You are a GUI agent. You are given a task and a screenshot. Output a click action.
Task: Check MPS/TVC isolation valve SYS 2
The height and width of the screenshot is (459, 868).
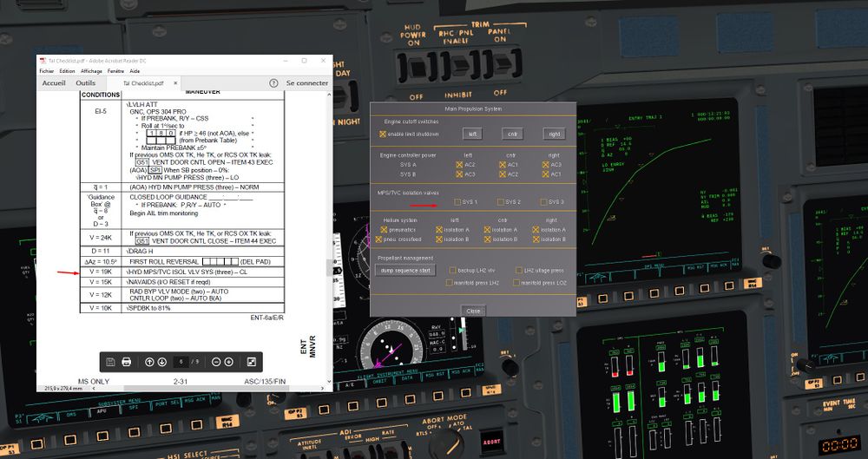(501, 201)
